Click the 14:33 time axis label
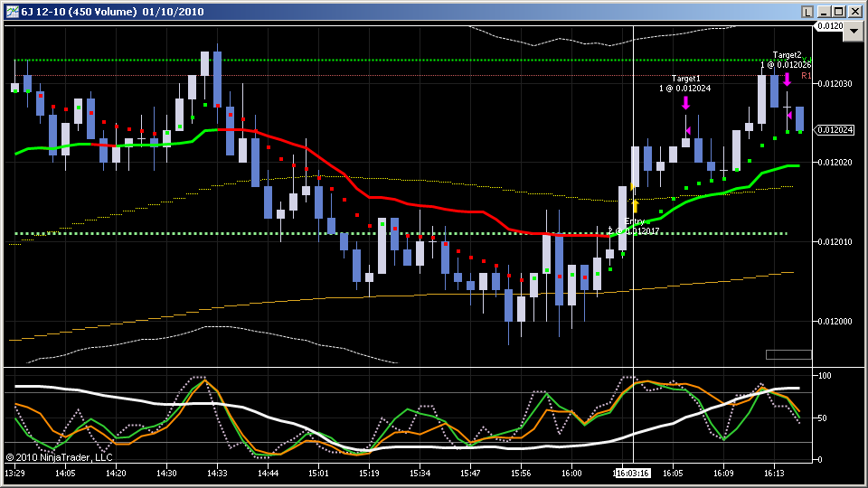 click(217, 473)
